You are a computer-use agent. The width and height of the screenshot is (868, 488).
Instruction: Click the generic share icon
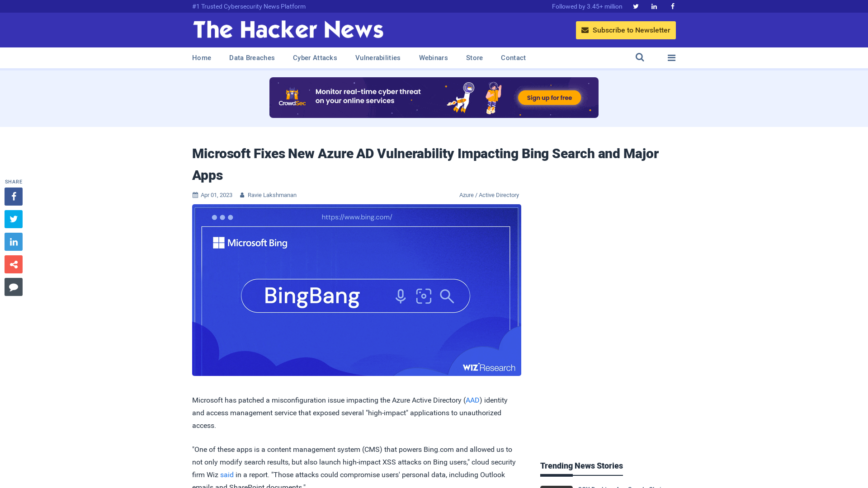click(14, 264)
